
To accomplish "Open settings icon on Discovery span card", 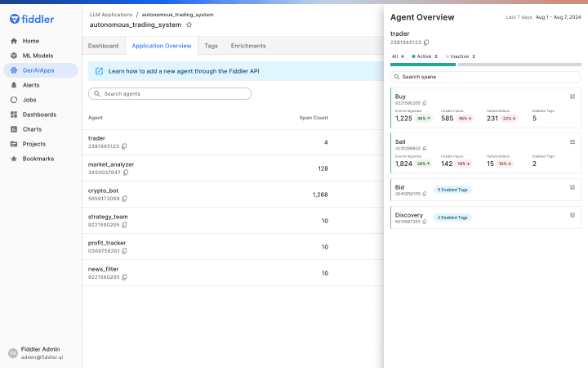I will pyautogui.click(x=572, y=215).
